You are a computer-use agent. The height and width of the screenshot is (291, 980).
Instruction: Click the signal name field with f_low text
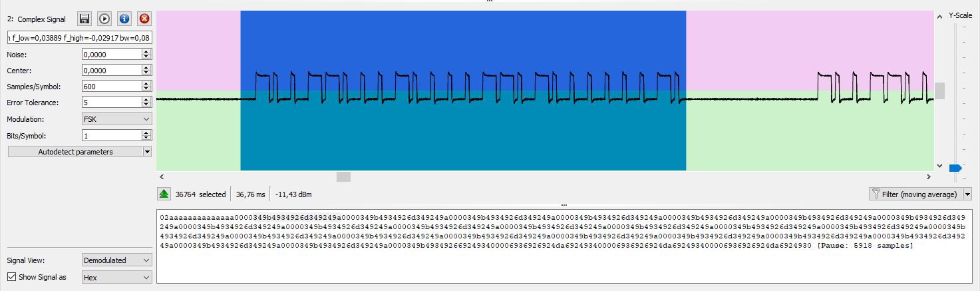coord(80,38)
